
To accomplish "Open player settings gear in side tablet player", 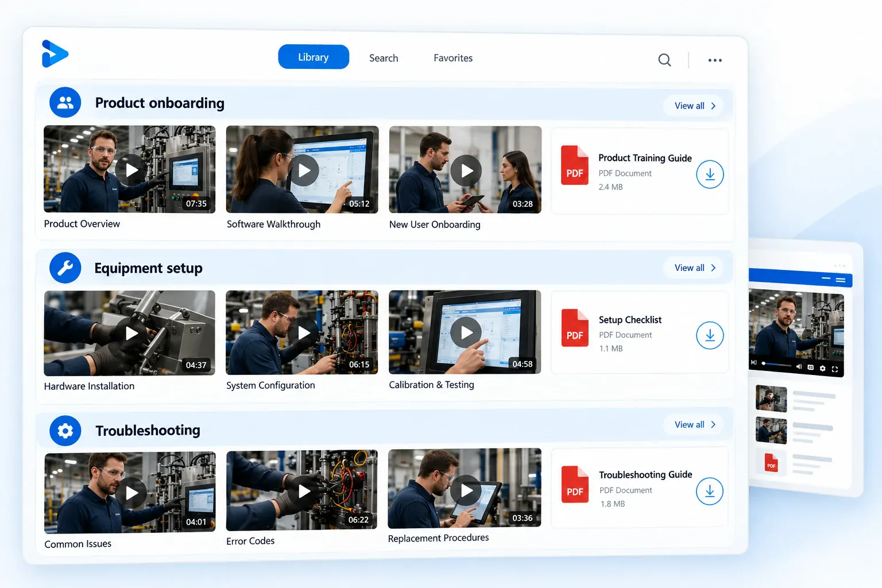I will pyautogui.click(x=822, y=368).
